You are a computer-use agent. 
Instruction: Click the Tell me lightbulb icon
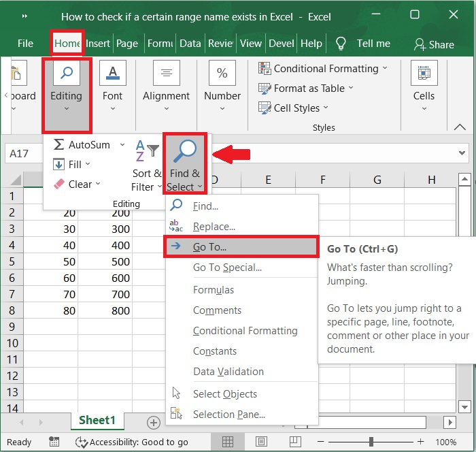341,44
